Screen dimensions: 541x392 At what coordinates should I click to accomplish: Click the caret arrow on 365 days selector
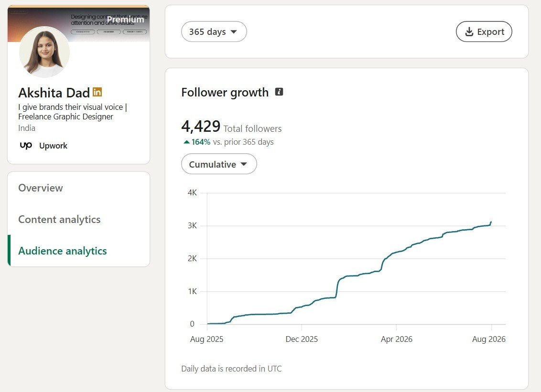coord(234,32)
